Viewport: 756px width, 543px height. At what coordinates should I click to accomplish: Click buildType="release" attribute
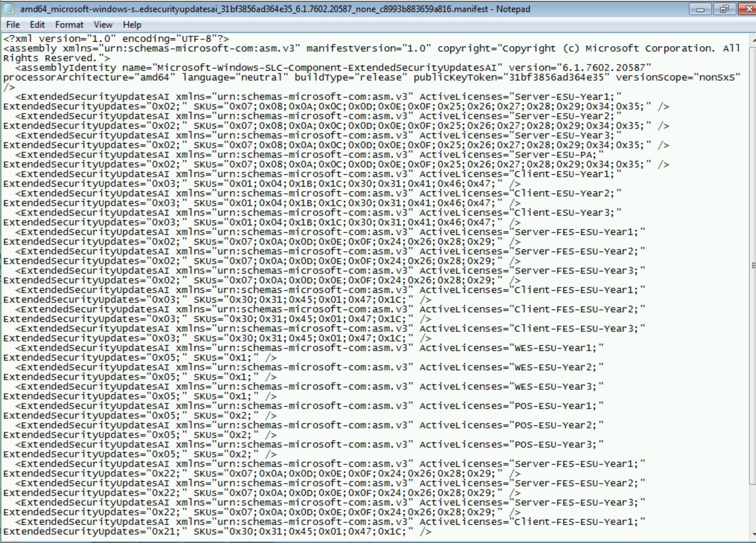click(350, 77)
